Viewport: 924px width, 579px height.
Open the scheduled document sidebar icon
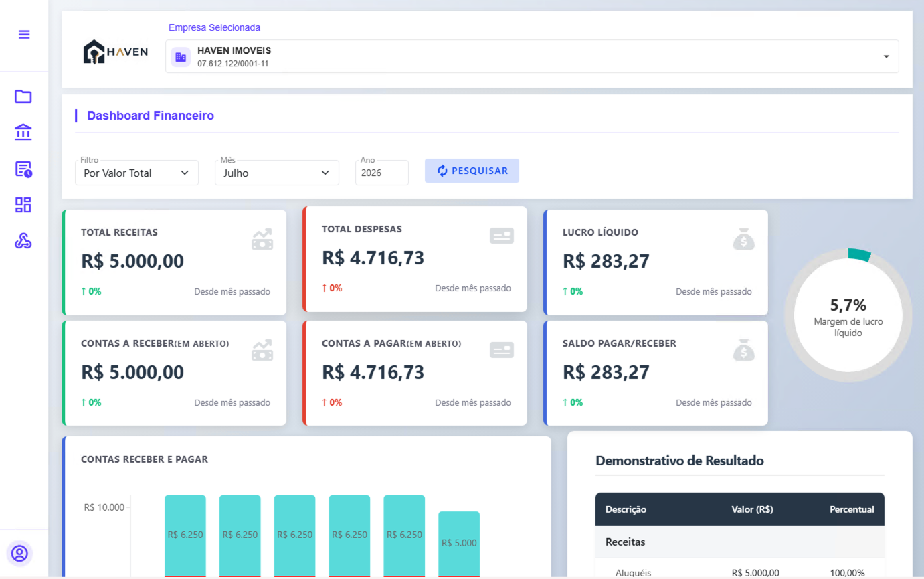(23, 169)
